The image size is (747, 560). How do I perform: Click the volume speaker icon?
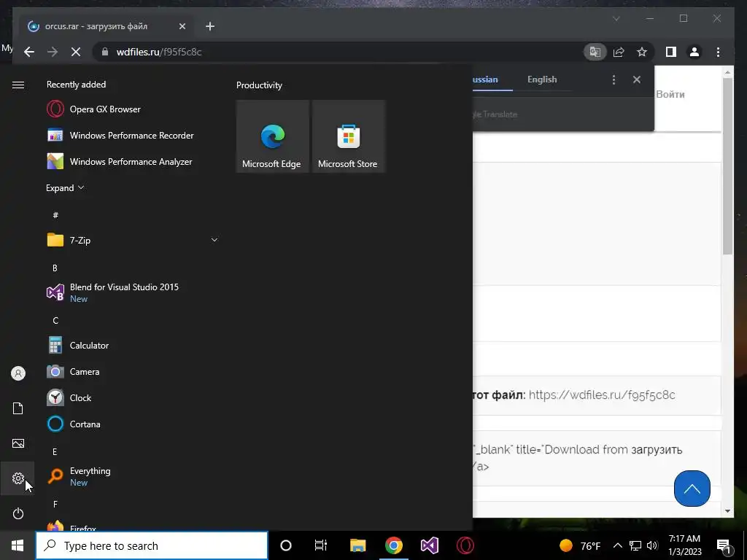652,545
